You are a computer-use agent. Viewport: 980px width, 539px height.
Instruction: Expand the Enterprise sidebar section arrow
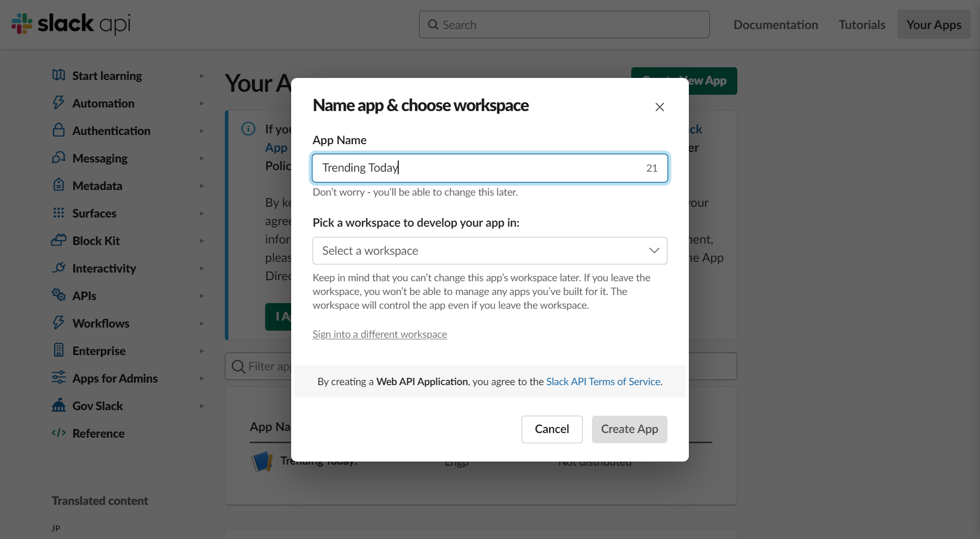tap(202, 351)
